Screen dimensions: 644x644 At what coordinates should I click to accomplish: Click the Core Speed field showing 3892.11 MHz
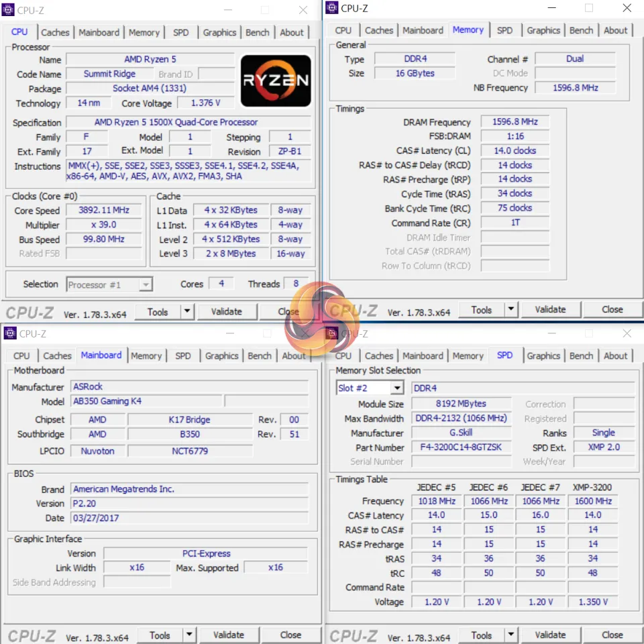(104, 210)
